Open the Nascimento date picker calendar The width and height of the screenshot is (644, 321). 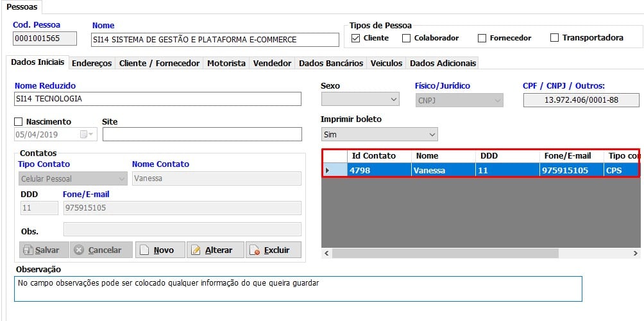pos(87,134)
